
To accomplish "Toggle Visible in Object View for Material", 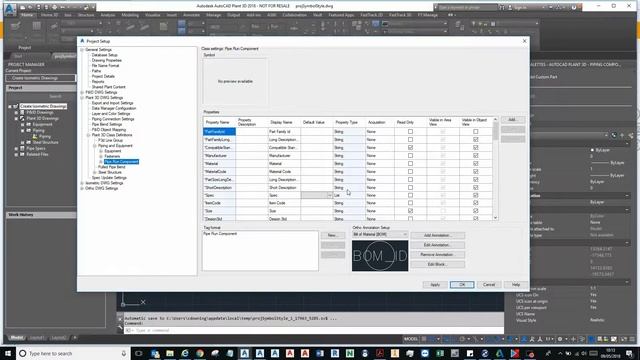I will pyautogui.click(x=476, y=164).
